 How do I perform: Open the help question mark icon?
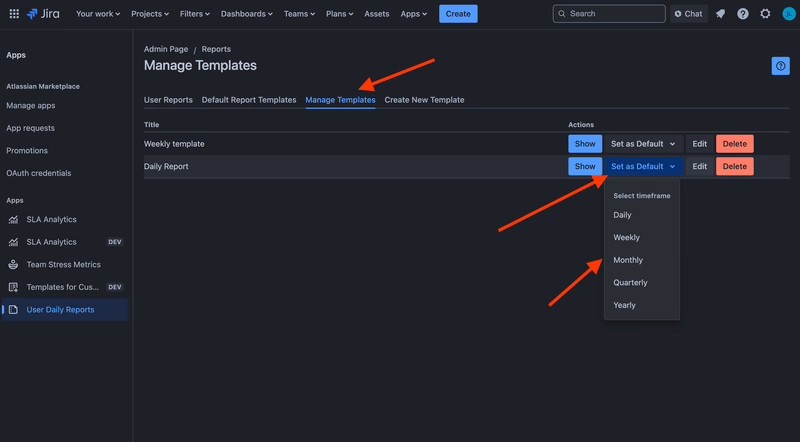(x=743, y=14)
